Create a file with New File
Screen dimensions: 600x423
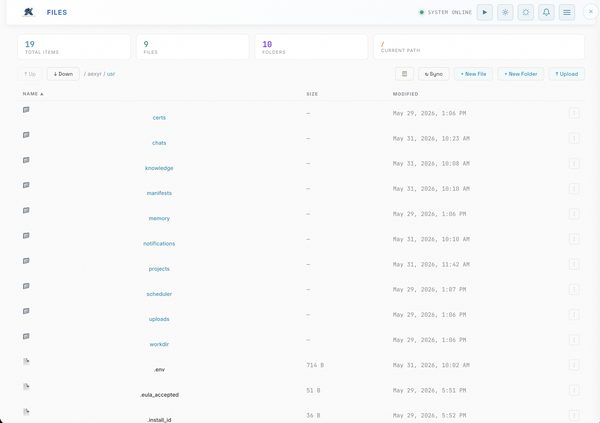[473, 74]
